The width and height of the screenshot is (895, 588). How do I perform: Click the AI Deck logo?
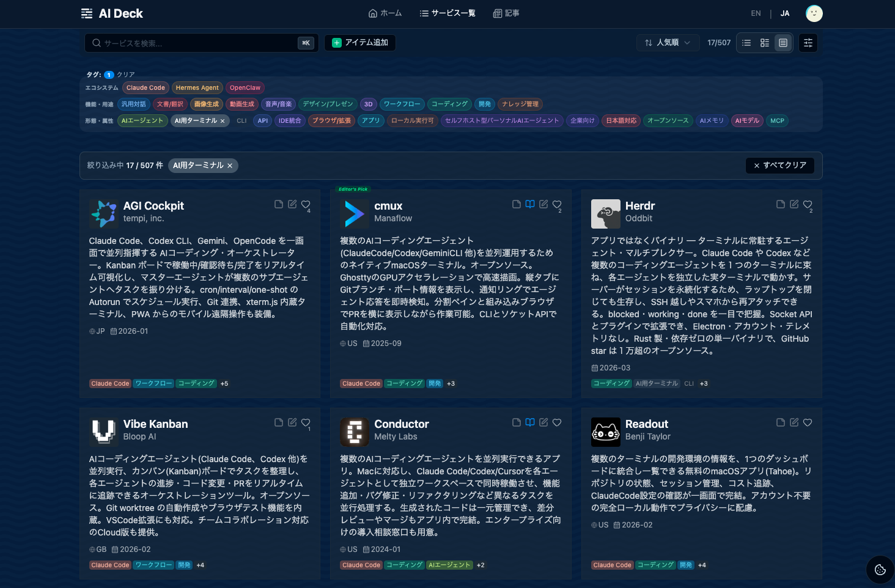point(112,13)
